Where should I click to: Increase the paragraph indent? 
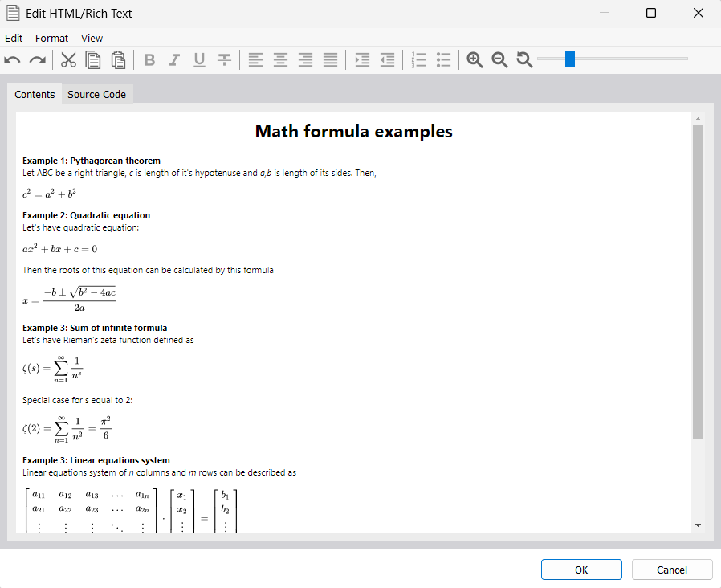click(x=362, y=59)
